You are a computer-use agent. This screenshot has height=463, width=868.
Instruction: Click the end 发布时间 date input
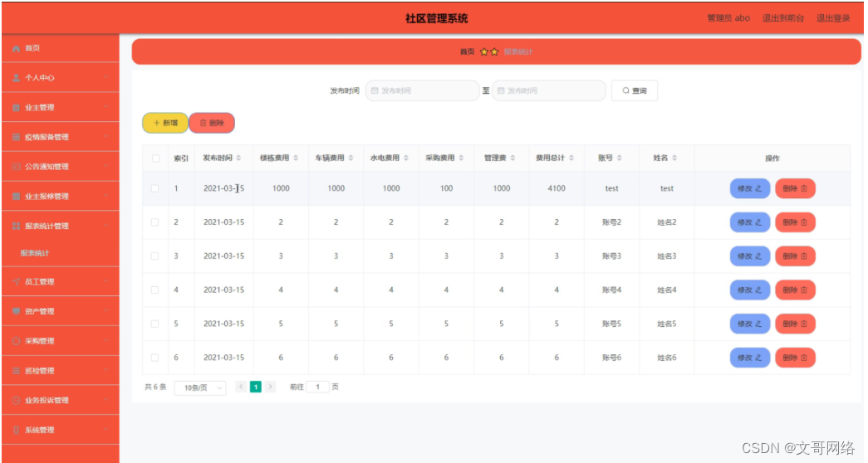(548, 90)
